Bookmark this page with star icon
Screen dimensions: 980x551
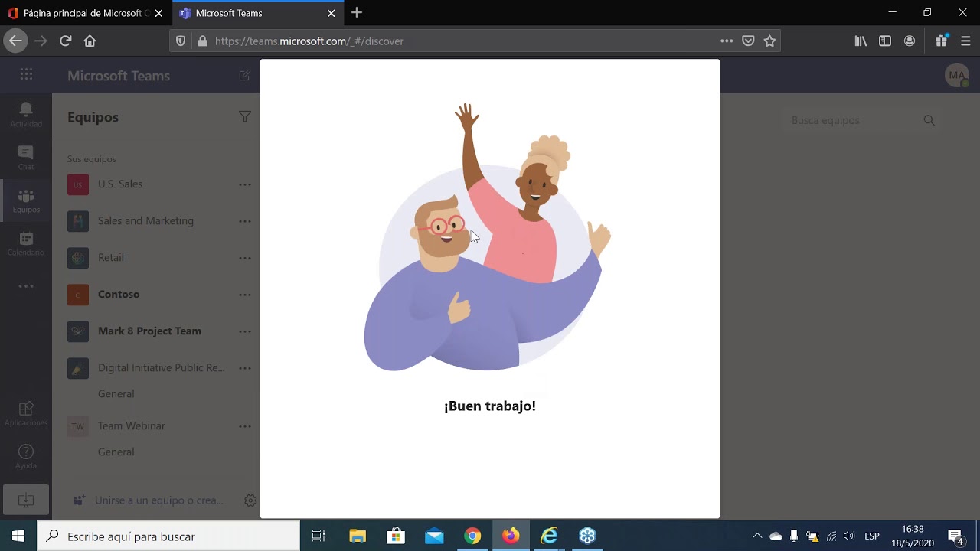[769, 41]
